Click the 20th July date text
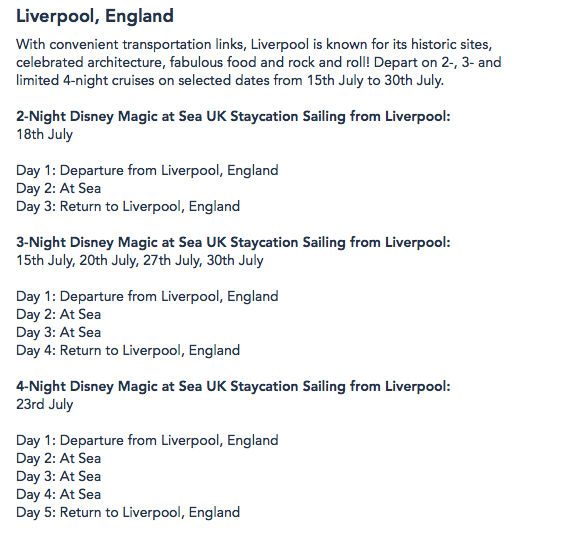The height and width of the screenshot is (536, 585). click(x=109, y=260)
